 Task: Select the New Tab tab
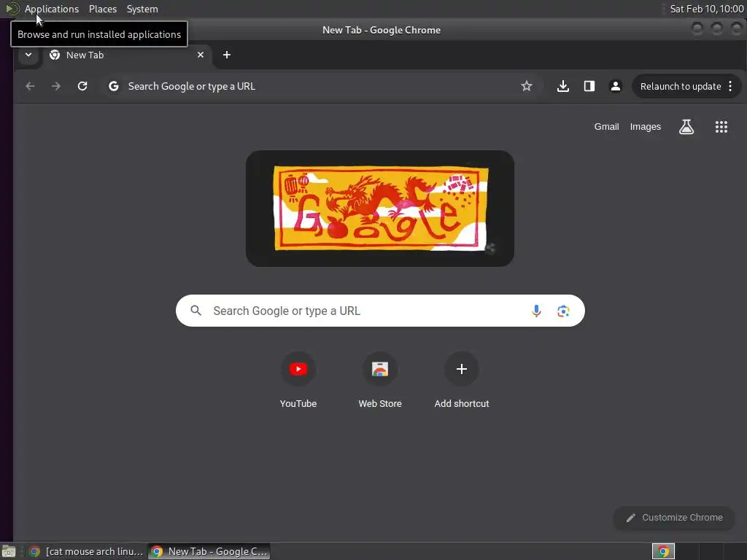(x=126, y=55)
